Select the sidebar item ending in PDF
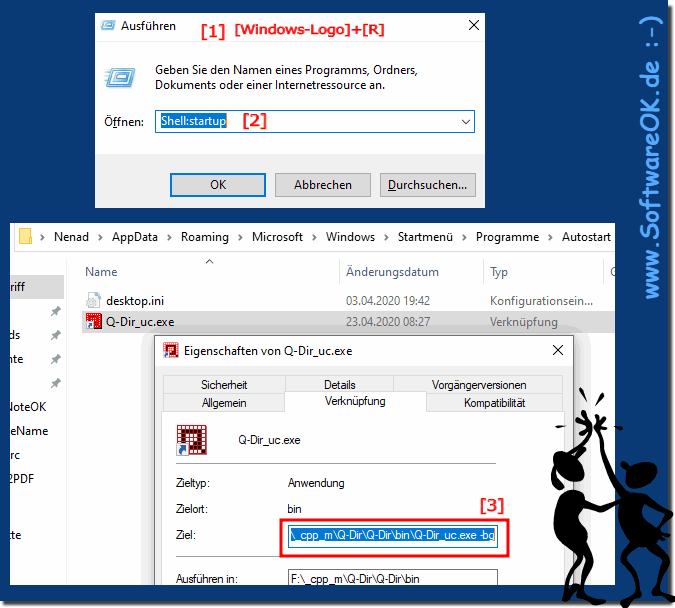The width and height of the screenshot is (675, 608). click(x=22, y=479)
